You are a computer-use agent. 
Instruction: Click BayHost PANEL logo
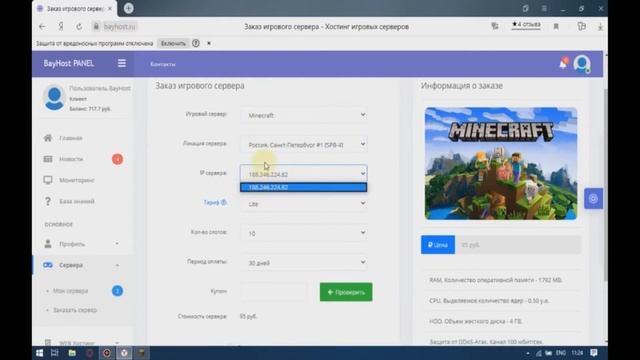click(x=69, y=63)
